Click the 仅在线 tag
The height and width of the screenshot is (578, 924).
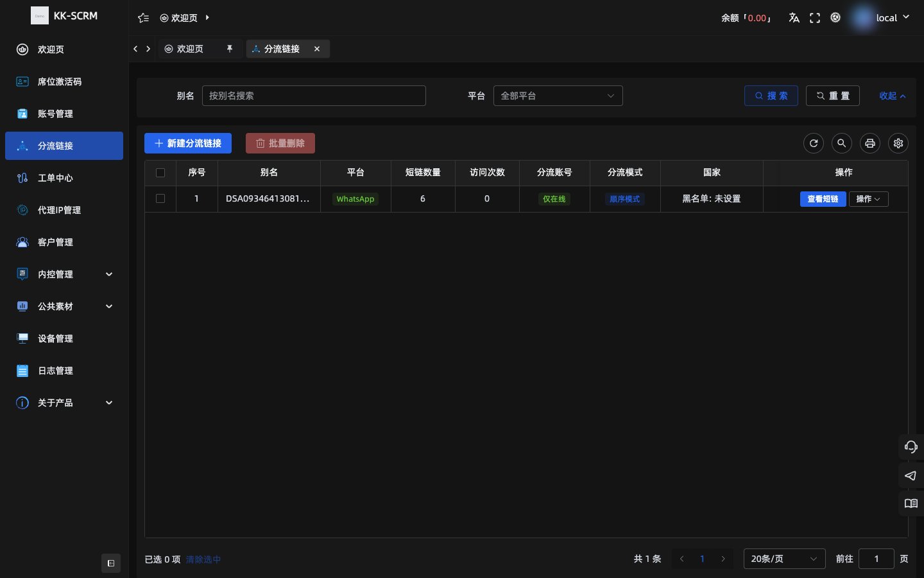pyautogui.click(x=554, y=199)
